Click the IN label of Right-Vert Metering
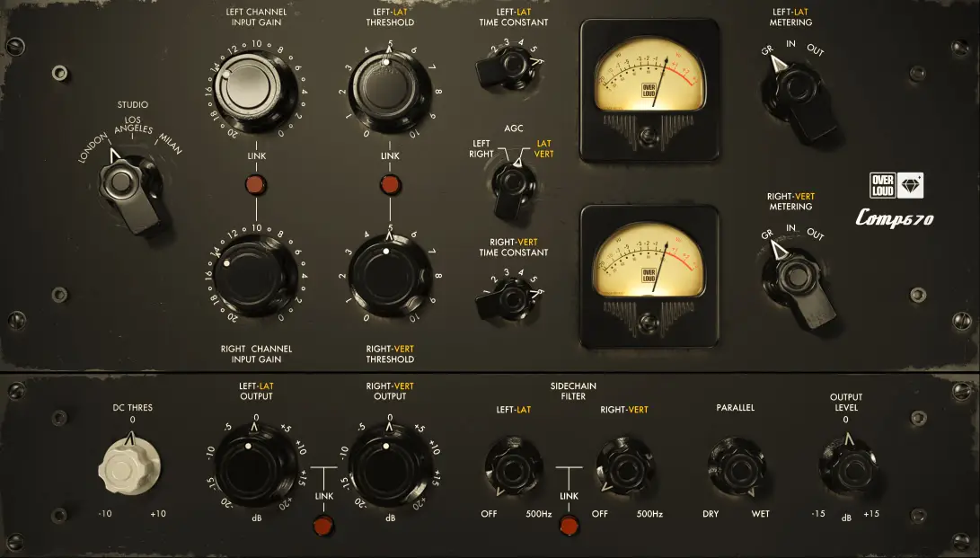The height and width of the screenshot is (558, 980). tap(790, 228)
